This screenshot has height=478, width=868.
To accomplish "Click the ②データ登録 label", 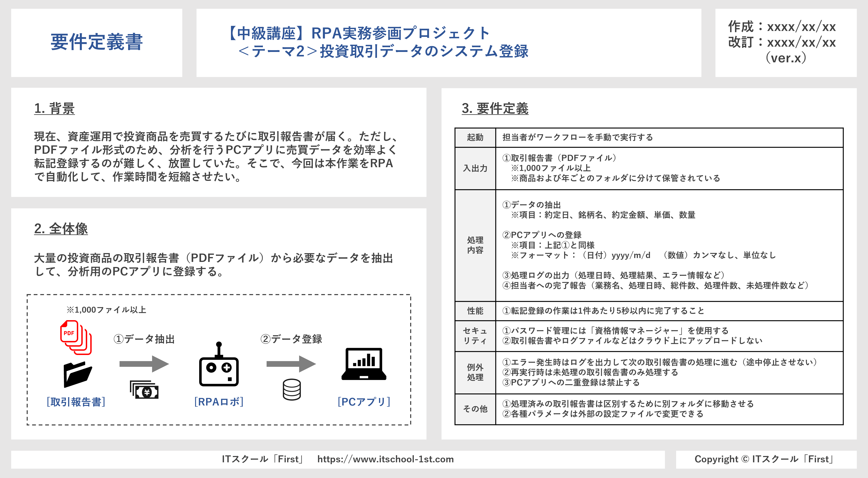I will click(291, 339).
